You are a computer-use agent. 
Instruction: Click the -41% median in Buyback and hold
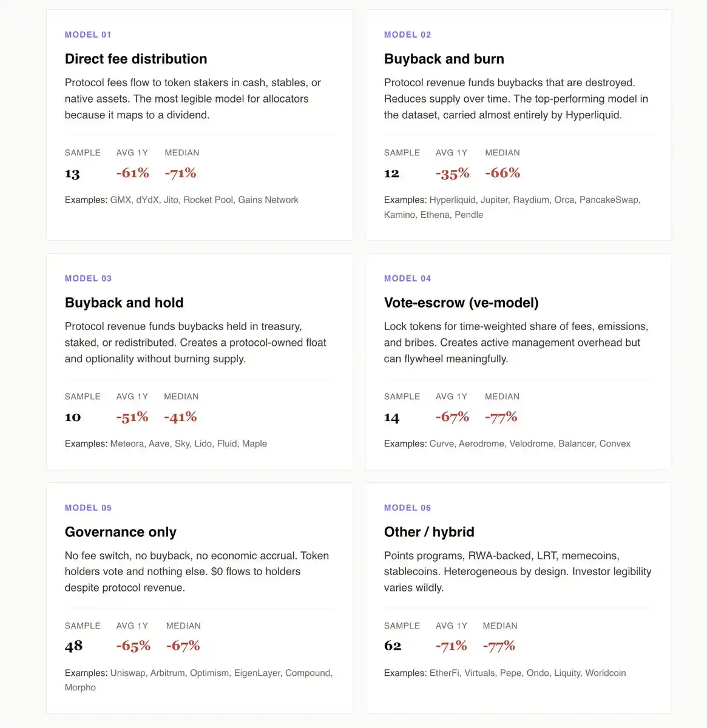click(180, 417)
